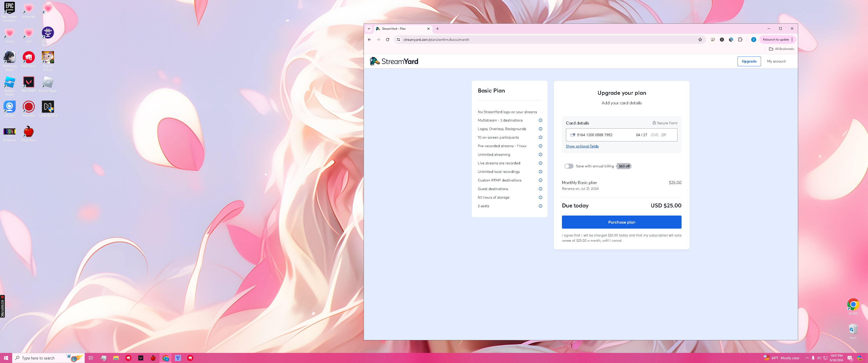This screenshot has width=868, height=363.
Task: Click the card number field
Action: pyautogui.click(x=594, y=135)
